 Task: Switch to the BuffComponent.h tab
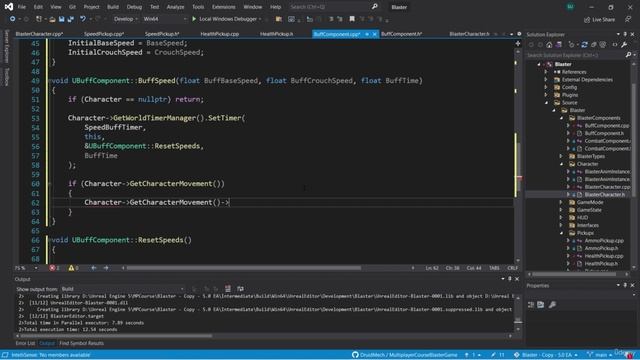(402, 34)
